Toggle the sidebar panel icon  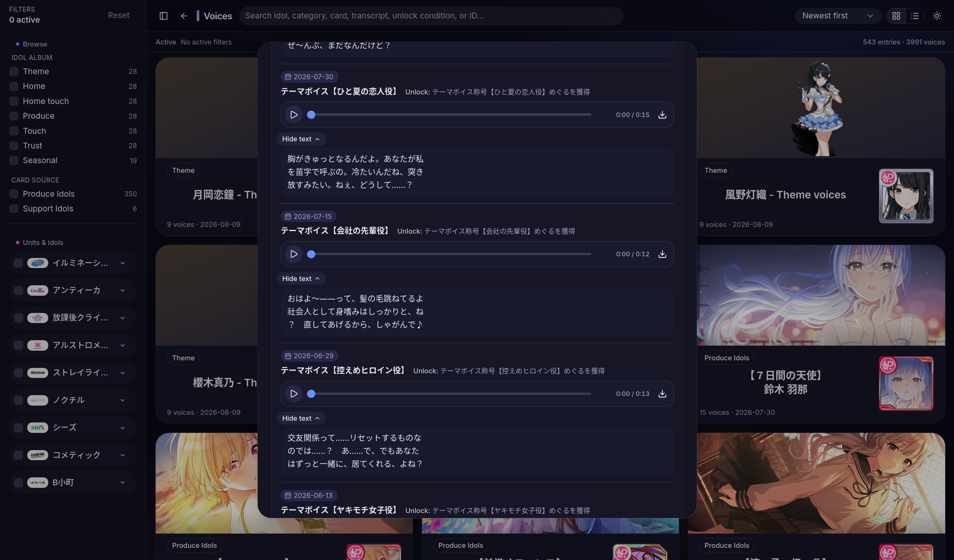point(164,16)
